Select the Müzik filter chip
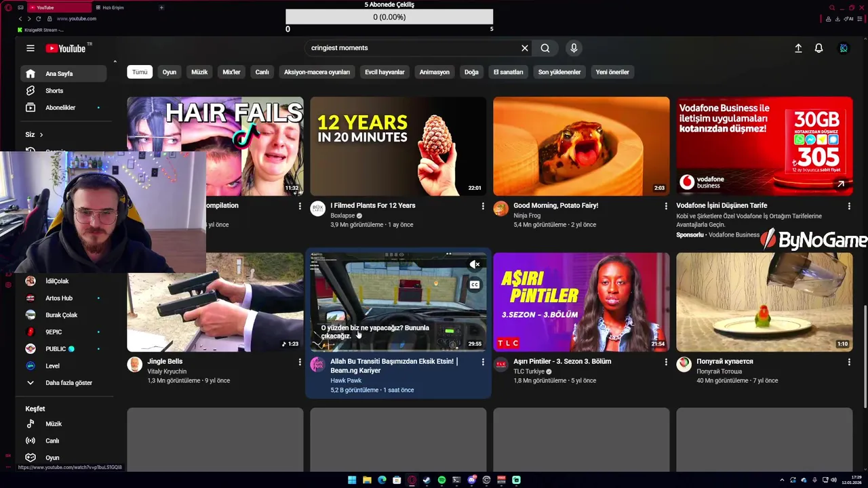This screenshot has height=488, width=868. pyautogui.click(x=199, y=72)
